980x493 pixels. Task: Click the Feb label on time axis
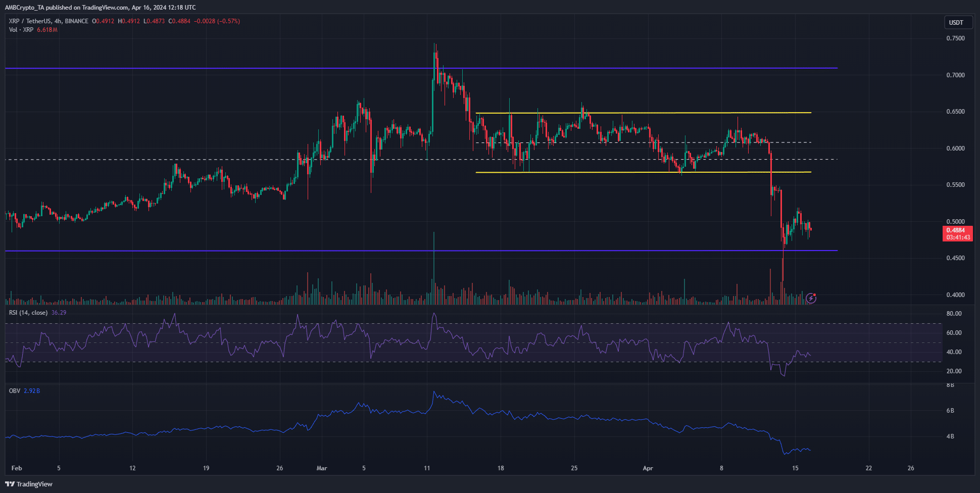(x=17, y=468)
